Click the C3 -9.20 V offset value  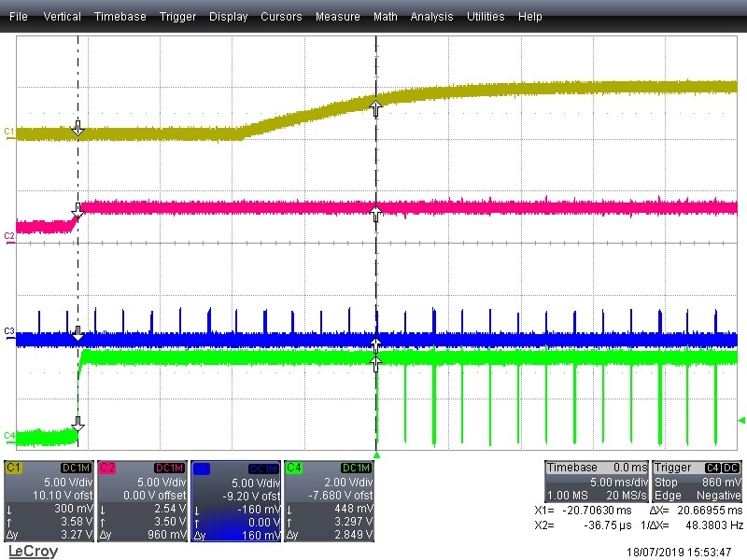pos(251,496)
